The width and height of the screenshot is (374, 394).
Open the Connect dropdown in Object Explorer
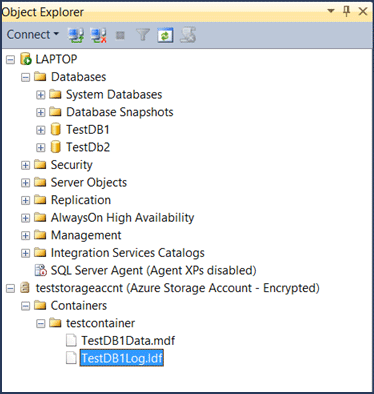[32, 35]
